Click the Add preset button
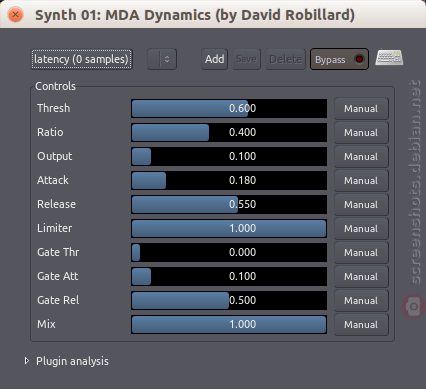Viewport: 426px width, 389px height. click(x=215, y=59)
